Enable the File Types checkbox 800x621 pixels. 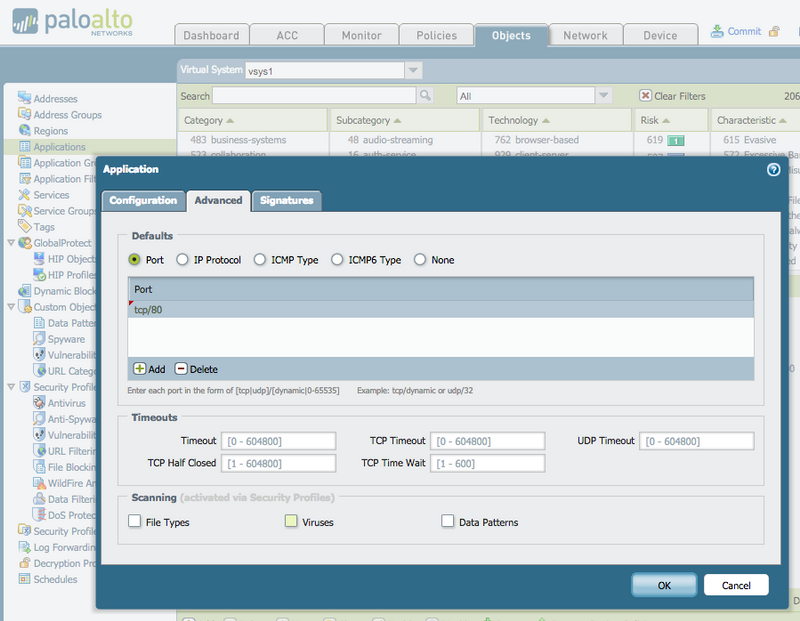tap(136, 521)
